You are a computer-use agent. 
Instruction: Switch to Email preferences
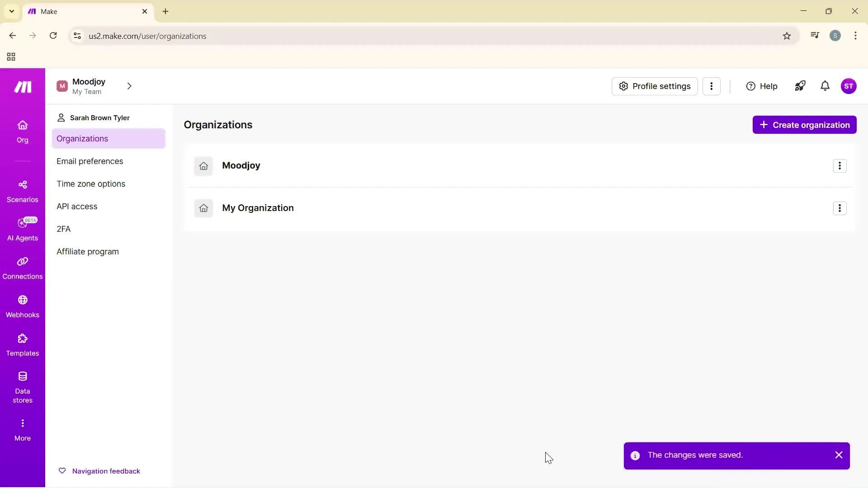[90, 161]
